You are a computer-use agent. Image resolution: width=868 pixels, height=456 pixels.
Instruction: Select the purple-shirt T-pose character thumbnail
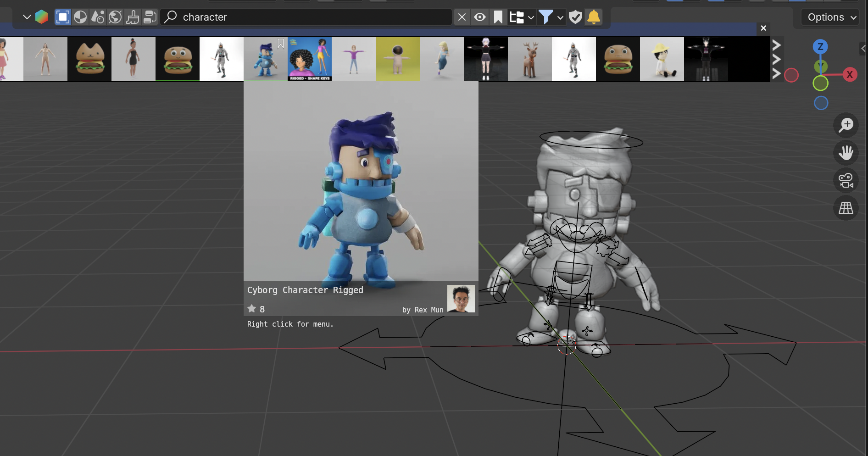tap(354, 59)
